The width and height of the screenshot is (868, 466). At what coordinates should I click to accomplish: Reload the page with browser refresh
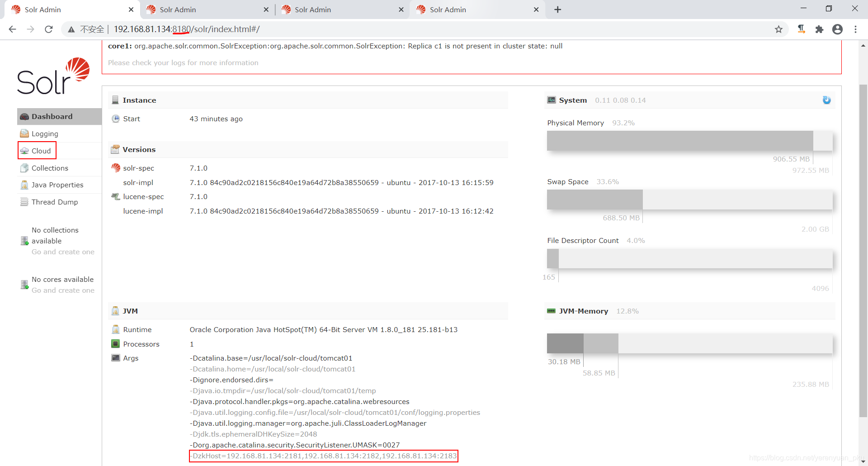coord(49,29)
